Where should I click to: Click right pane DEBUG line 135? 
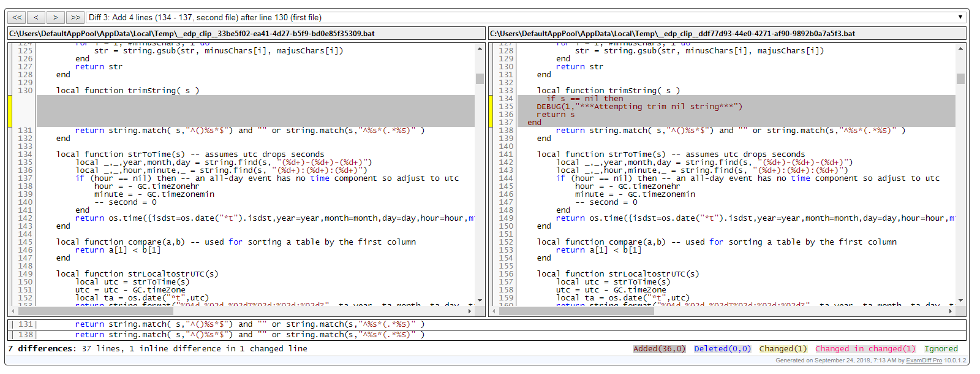click(x=639, y=107)
